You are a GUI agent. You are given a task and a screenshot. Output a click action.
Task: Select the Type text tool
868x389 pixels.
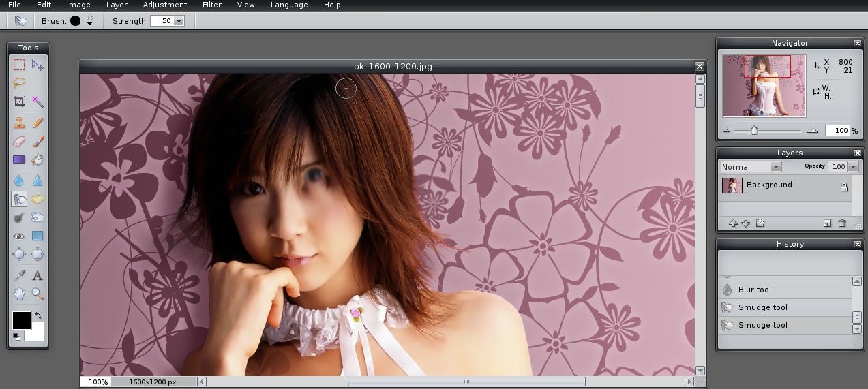pyautogui.click(x=38, y=276)
